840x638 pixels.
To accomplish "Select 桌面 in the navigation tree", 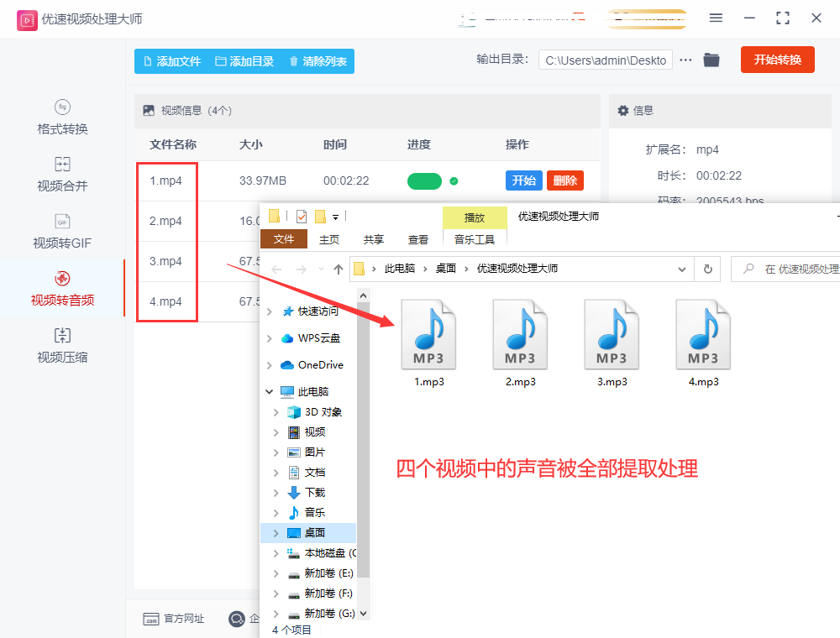I will pyautogui.click(x=314, y=533).
